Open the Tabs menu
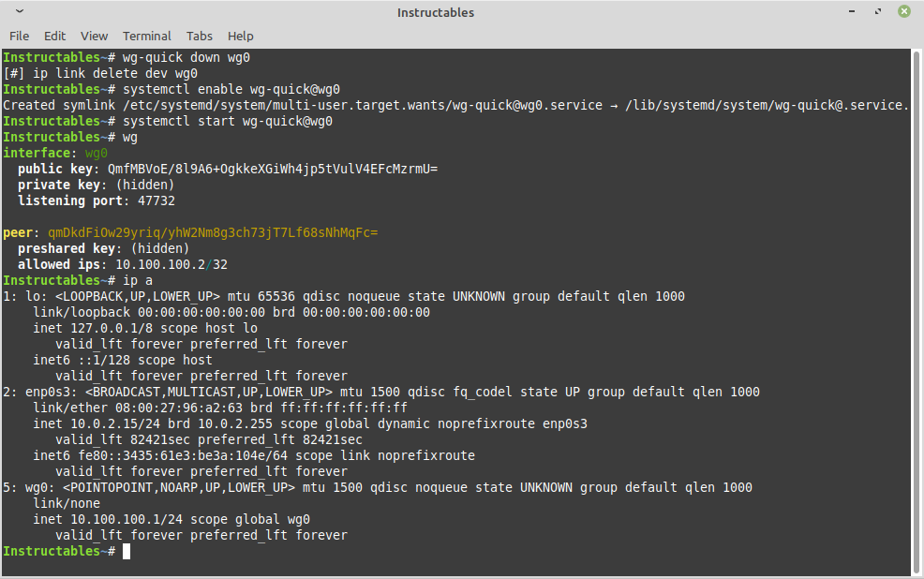The height and width of the screenshot is (579, 924). 199,36
